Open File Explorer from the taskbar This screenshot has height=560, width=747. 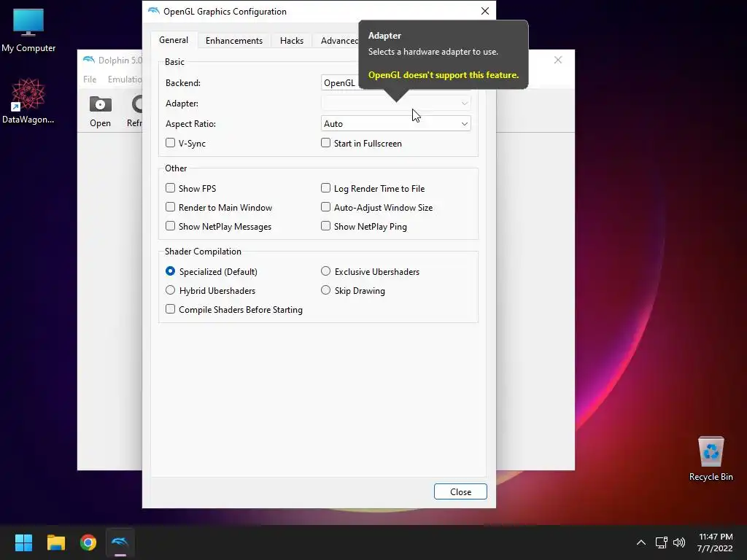pos(55,542)
